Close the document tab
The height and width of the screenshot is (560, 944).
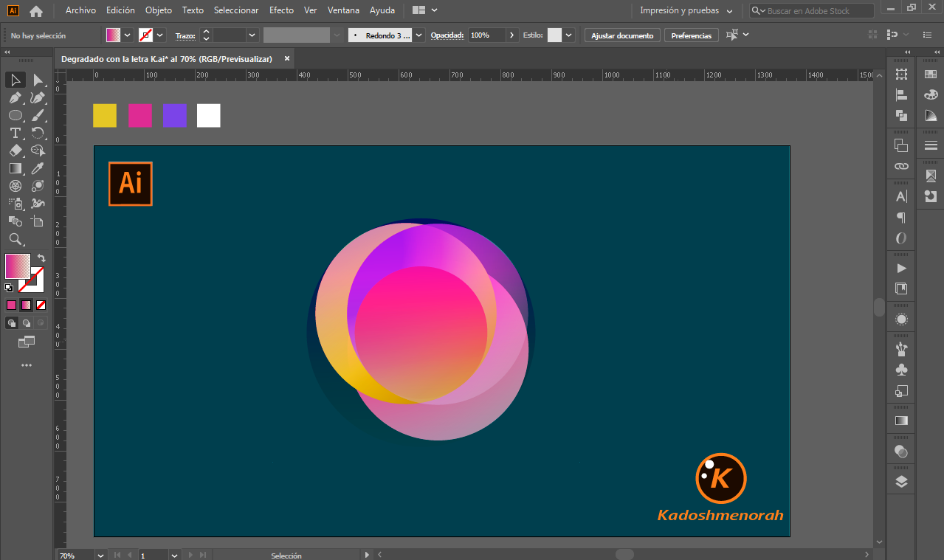pyautogui.click(x=287, y=59)
